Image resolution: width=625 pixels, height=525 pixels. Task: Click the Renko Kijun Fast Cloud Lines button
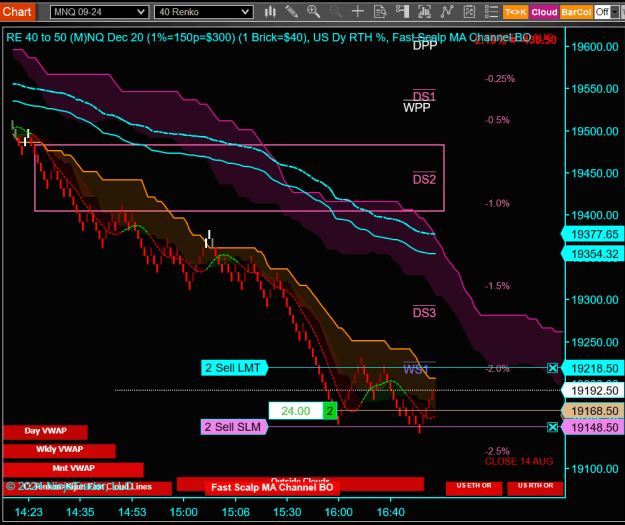tap(87, 488)
